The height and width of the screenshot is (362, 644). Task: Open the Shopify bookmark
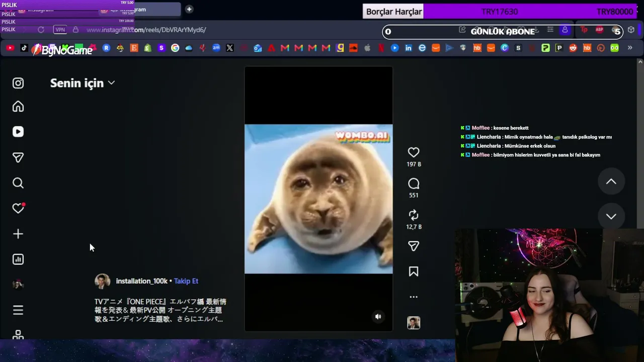pyautogui.click(x=147, y=48)
